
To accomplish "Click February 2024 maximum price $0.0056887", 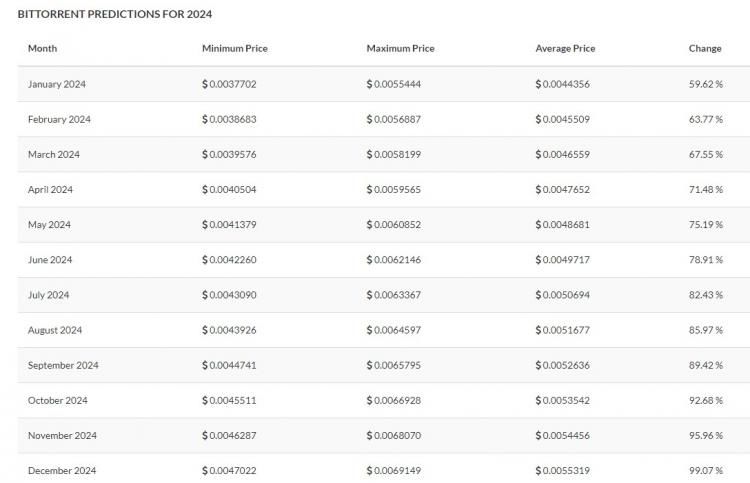I will [x=394, y=119].
